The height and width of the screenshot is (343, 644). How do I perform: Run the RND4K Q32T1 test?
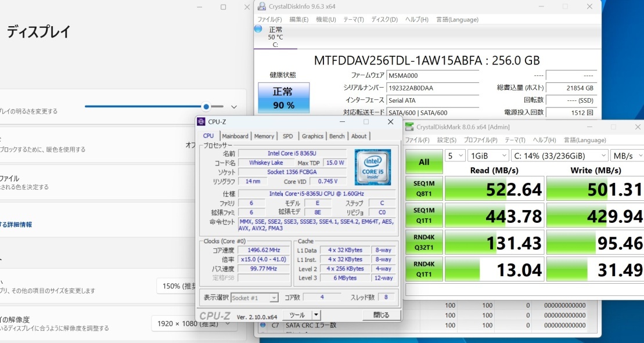point(424,243)
